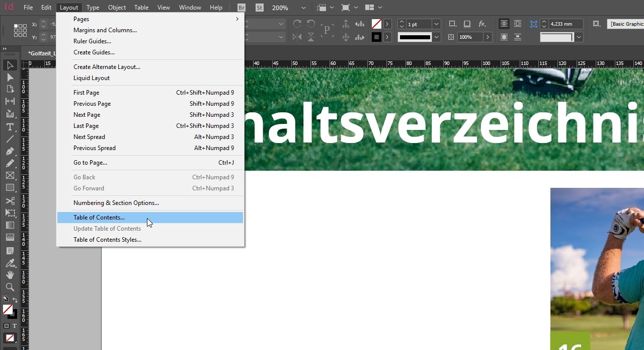Activate the Zoom tool in the toolbar
The width and height of the screenshot is (644, 350).
[10, 288]
